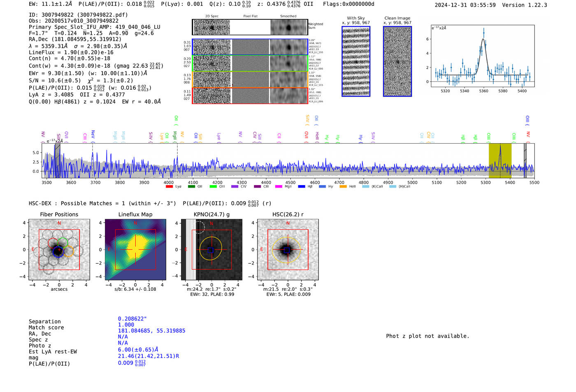Select the green-bordered 2D fiber spectrum row
Viewport: 576px width, 392px height.
point(250,63)
